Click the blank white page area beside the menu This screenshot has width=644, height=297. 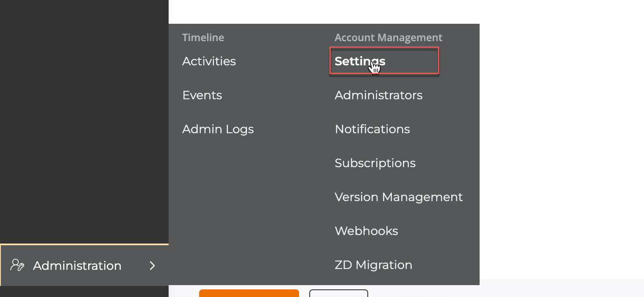[x=562, y=140]
